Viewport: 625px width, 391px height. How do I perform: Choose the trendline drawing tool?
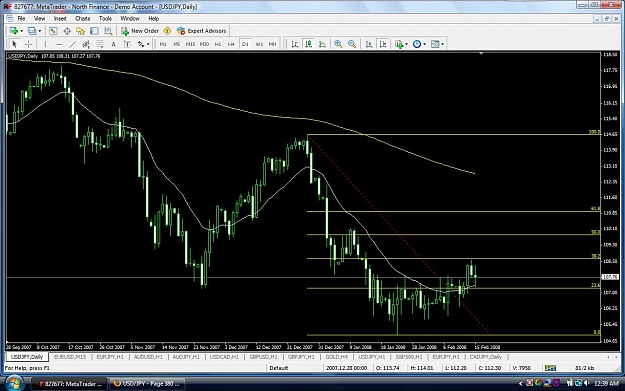[x=73, y=44]
